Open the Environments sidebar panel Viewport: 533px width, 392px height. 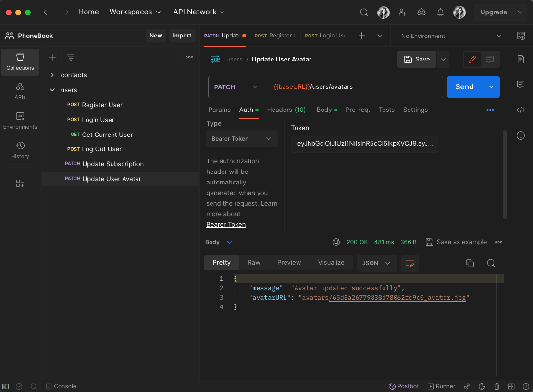(x=20, y=121)
